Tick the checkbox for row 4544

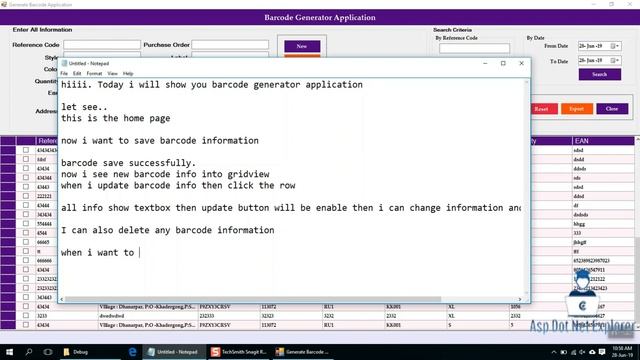click(26, 233)
